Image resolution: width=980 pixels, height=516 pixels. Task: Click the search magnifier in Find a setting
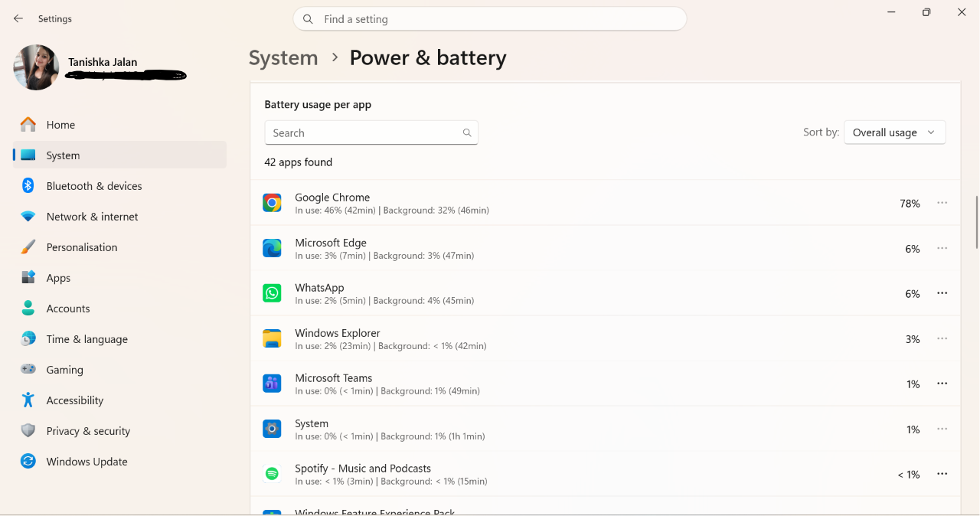coord(308,19)
